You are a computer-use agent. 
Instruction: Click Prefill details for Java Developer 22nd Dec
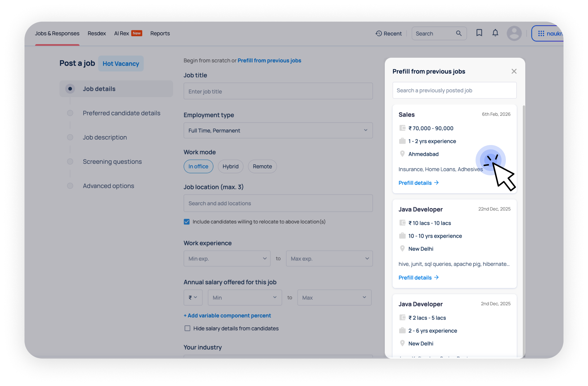(x=415, y=277)
